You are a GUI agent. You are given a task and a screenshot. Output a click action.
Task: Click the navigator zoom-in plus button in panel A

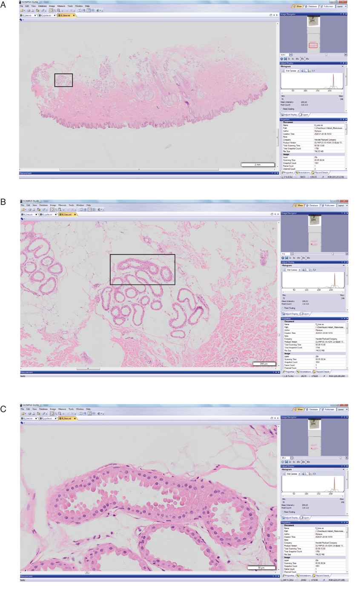click(346, 54)
